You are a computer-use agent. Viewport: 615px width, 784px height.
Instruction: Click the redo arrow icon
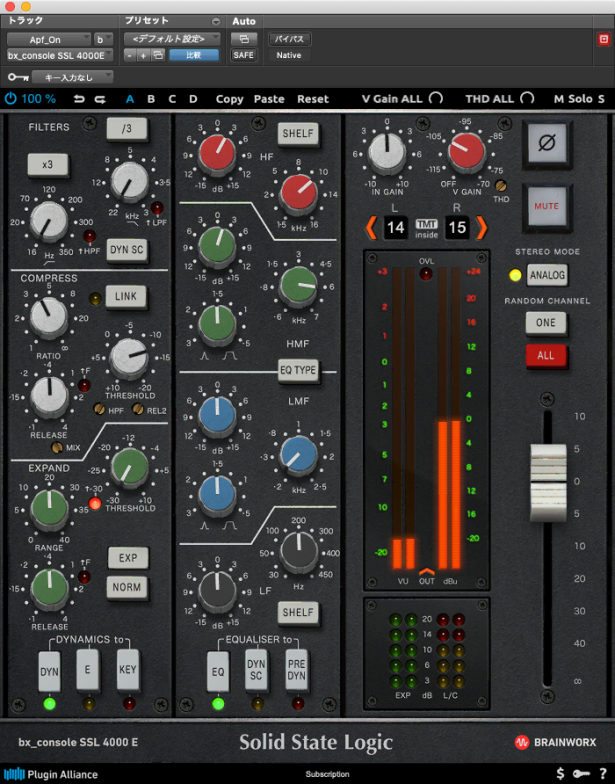tap(100, 99)
